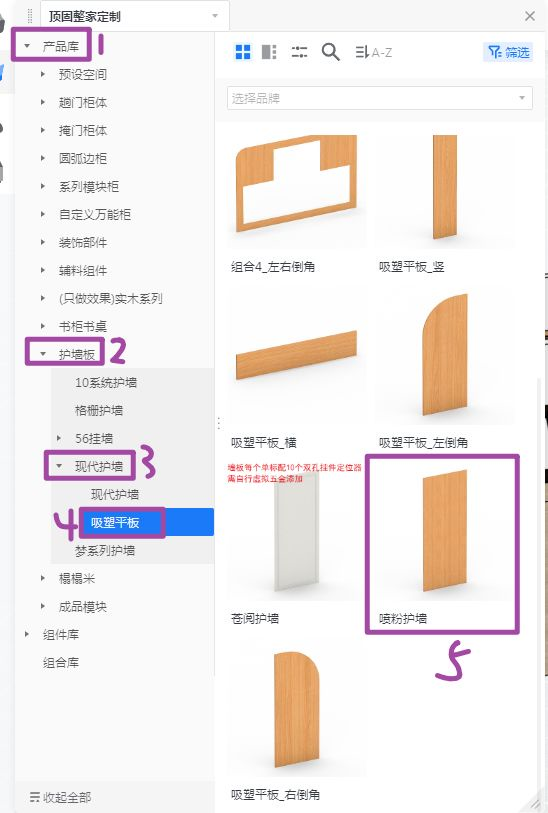548x813 pixels.
Task: Collapse the 产品库 tree node
Action: (x=27, y=46)
